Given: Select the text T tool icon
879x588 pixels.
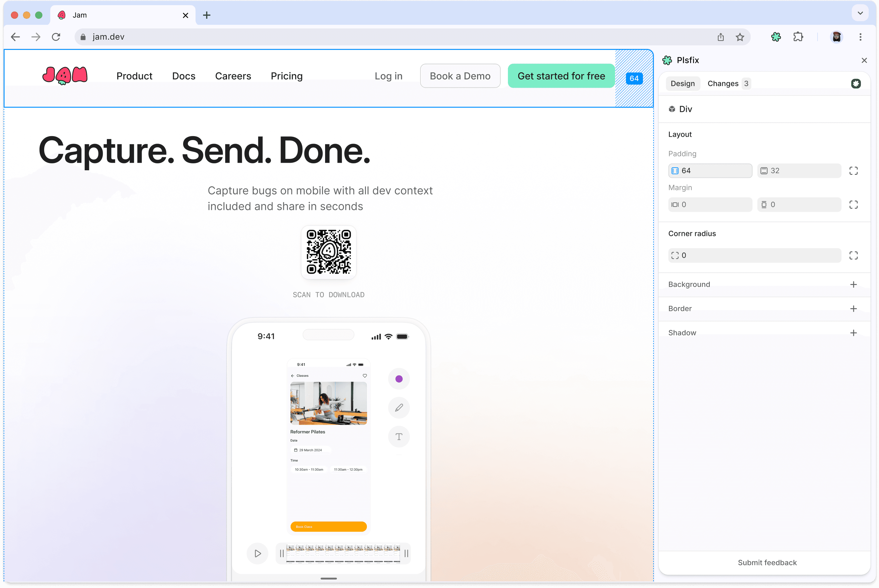Looking at the screenshot, I should pyautogui.click(x=399, y=436).
